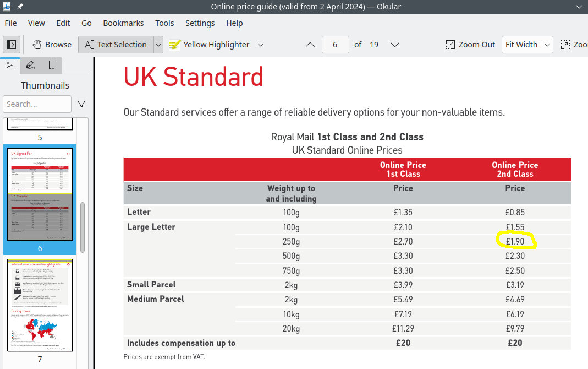Click the £9.79 price for 20kg

click(x=515, y=328)
